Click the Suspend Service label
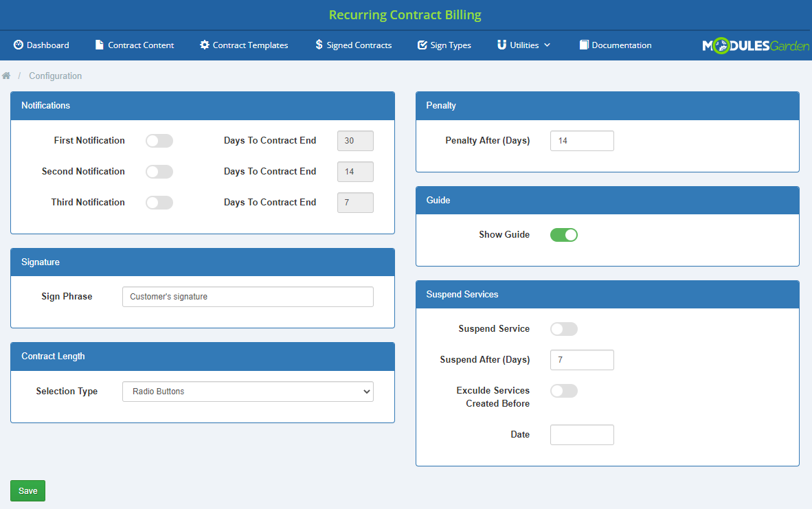Screen dimensions: 812x509 494,329
